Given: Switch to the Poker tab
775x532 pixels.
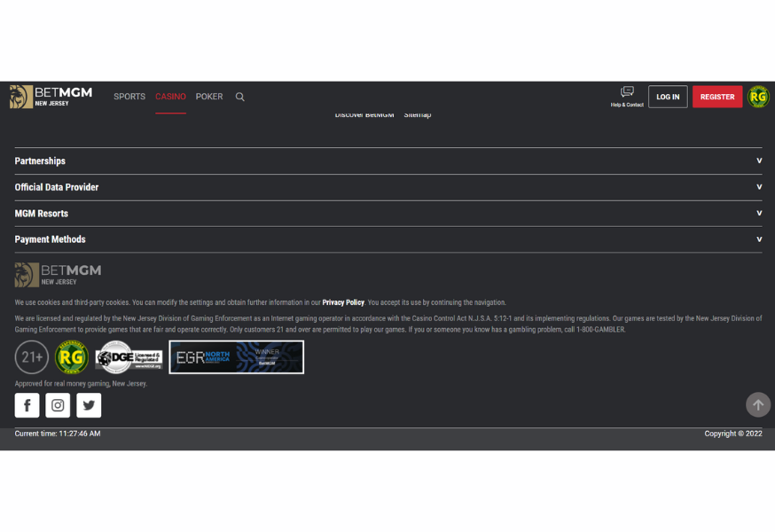Looking at the screenshot, I should coord(209,97).
